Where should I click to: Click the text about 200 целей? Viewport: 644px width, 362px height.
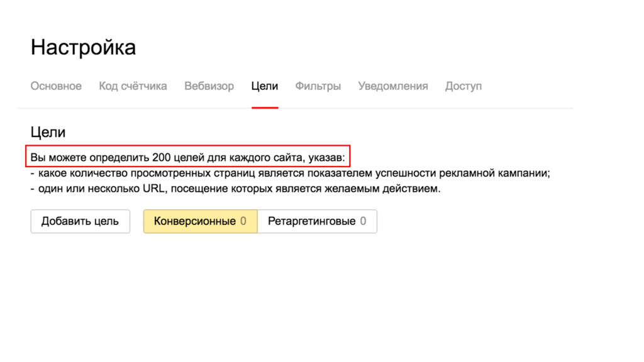(x=187, y=157)
